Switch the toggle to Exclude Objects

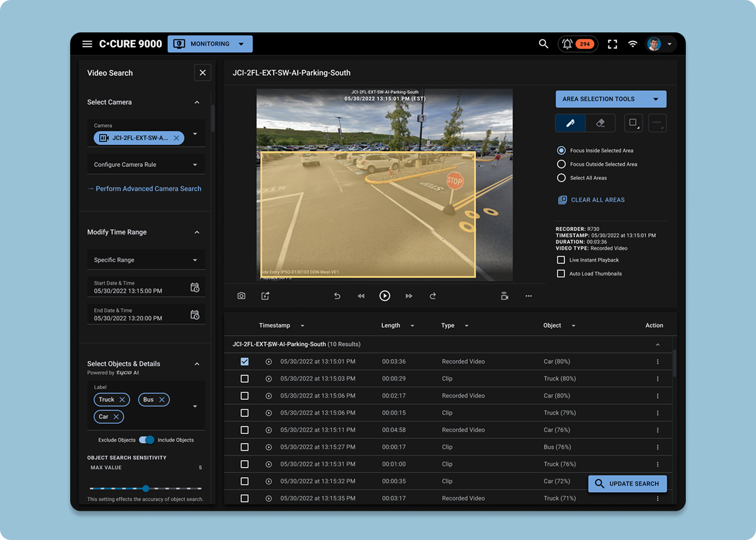point(143,440)
